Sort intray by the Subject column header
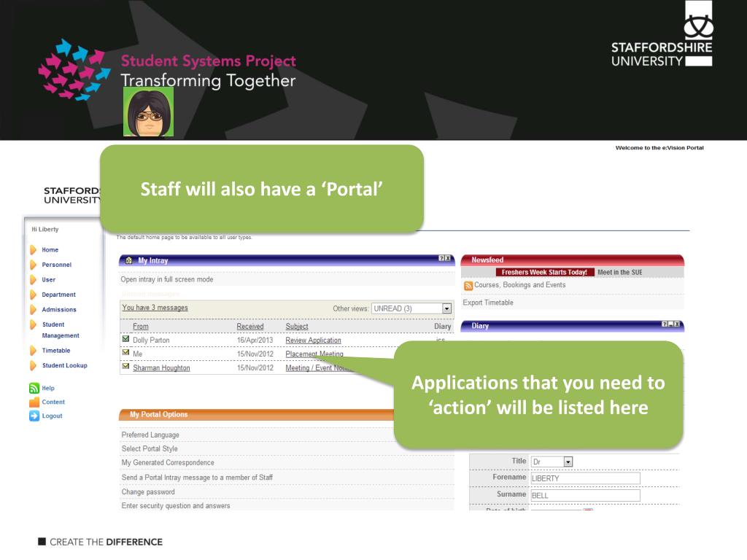747x560 pixels. (297, 326)
